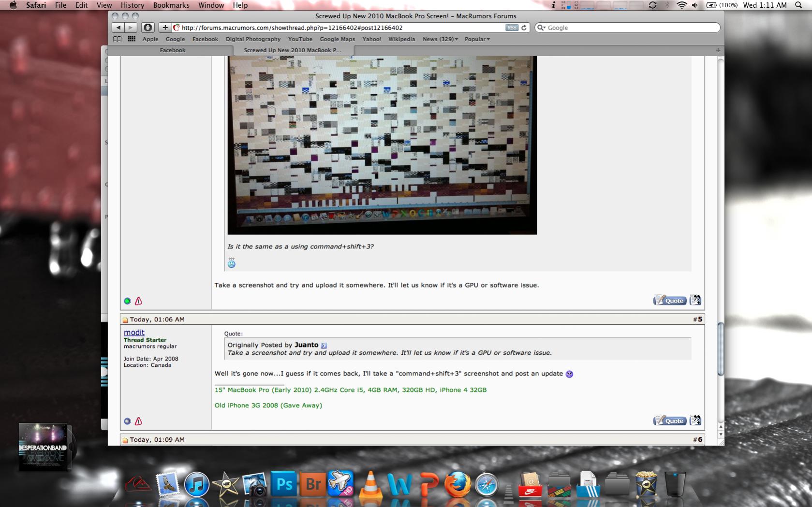Open Spotlight magnifier in menu bar
Screen dimensions: 812x507
click(798, 5)
